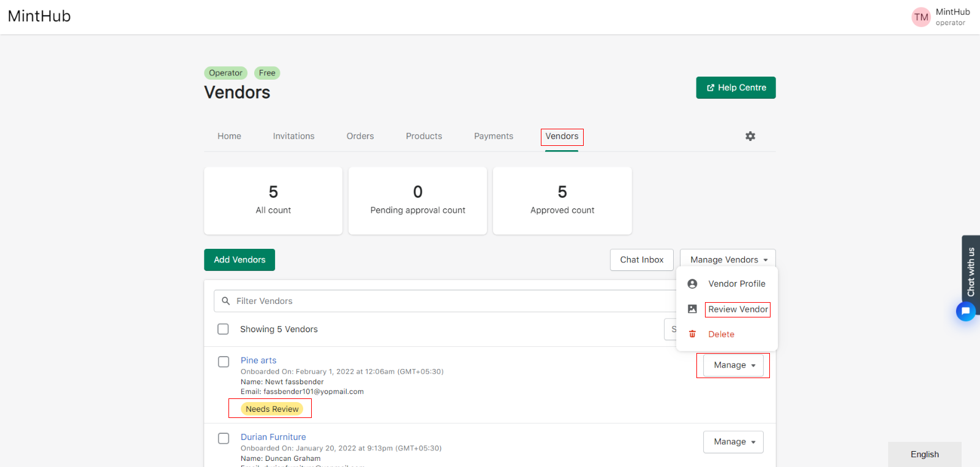The height and width of the screenshot is (467, 980).
Task: Click the Name: Newt fassbender text
Action: [x=282, y=382]
